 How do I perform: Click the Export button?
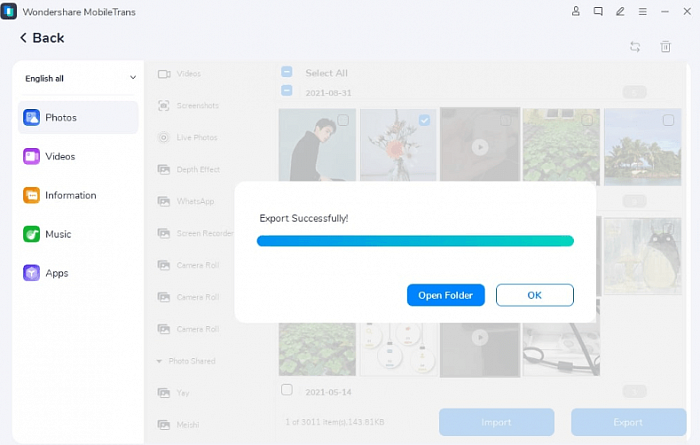tap(628, 422)
